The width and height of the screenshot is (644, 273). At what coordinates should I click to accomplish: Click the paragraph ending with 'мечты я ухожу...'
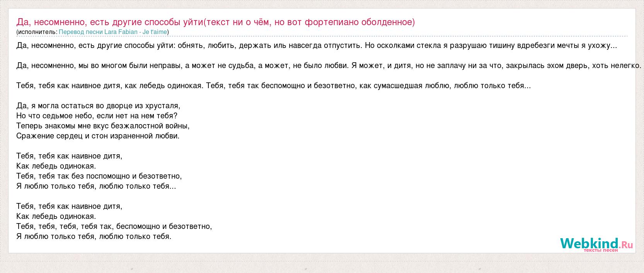point(317,46)
